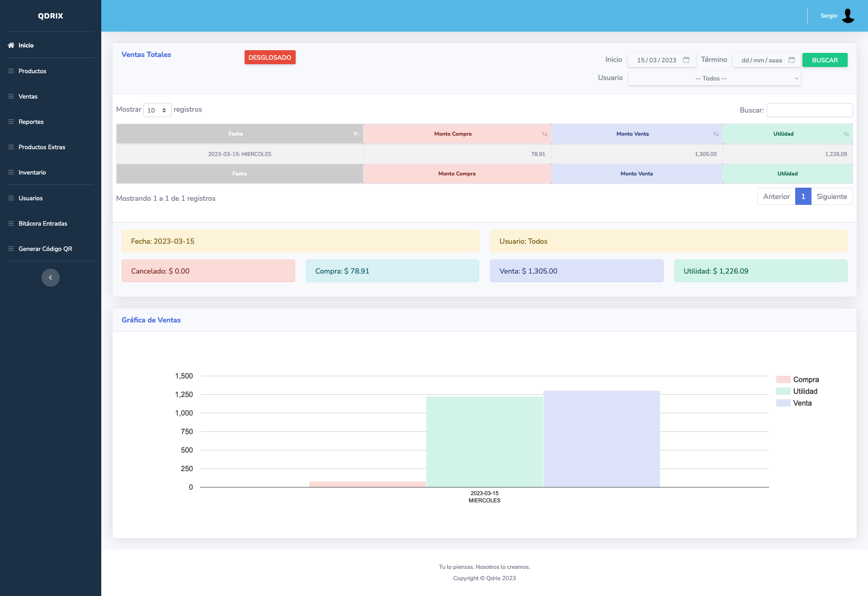Screen dimensions: 868x596
Task: Click the 1,226.09 Utilidad cell
Action: click(788, 154)
